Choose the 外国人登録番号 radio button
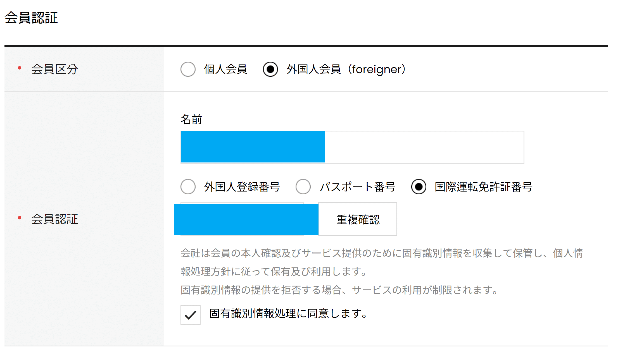The image size is (637, 364). 188,186
